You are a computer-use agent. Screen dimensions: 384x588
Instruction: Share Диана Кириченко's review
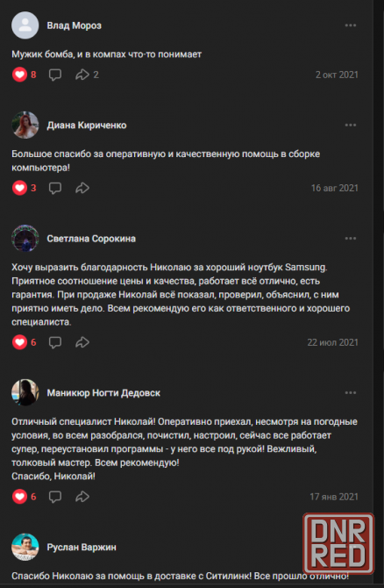click(x=82, y=188)
